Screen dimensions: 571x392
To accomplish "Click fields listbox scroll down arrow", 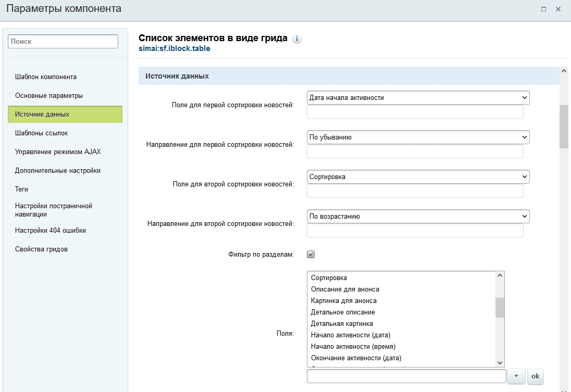I will coord(500,362).
